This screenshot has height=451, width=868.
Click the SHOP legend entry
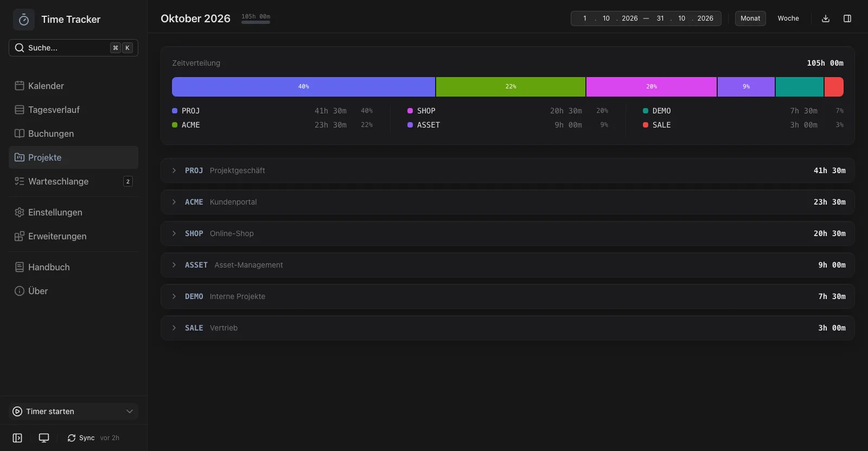click(508, 111)
